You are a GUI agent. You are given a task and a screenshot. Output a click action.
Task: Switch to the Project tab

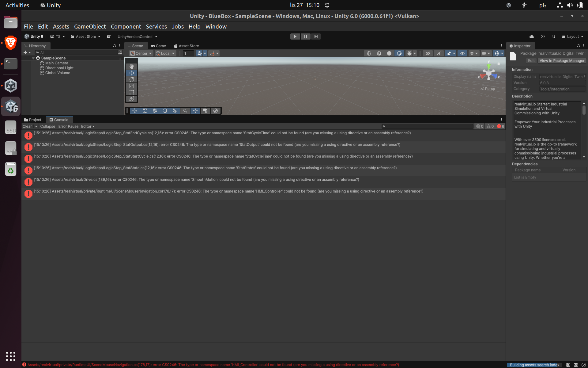33,120
